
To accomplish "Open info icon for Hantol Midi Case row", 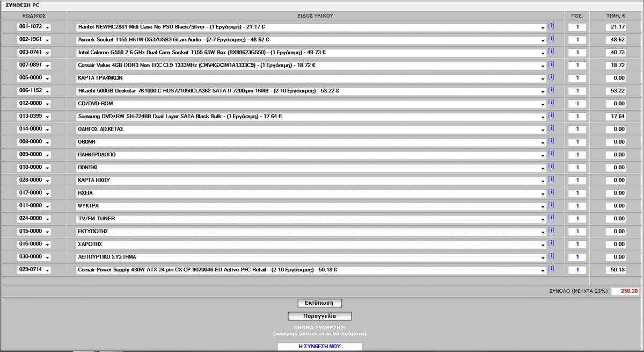I will click(x=551, y=26).
